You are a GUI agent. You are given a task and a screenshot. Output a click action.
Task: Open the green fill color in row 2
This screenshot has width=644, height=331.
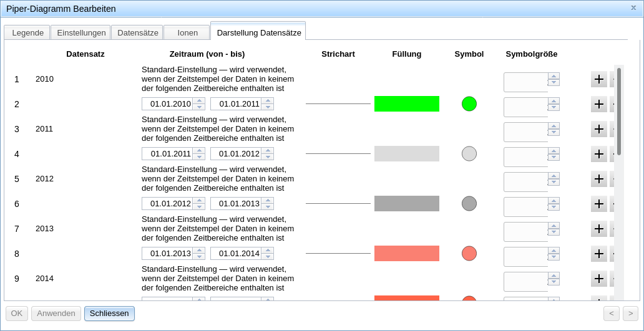click(x=407, y=103)
